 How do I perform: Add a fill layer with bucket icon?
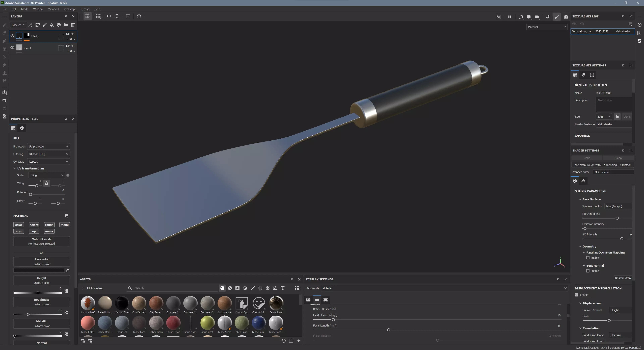pyautogui.click(x=51, y=25)
